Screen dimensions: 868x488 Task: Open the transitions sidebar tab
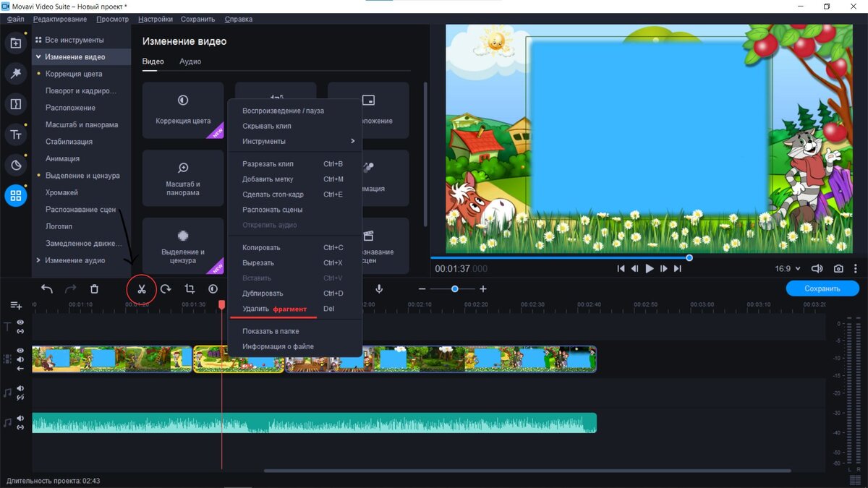point(15,103)
